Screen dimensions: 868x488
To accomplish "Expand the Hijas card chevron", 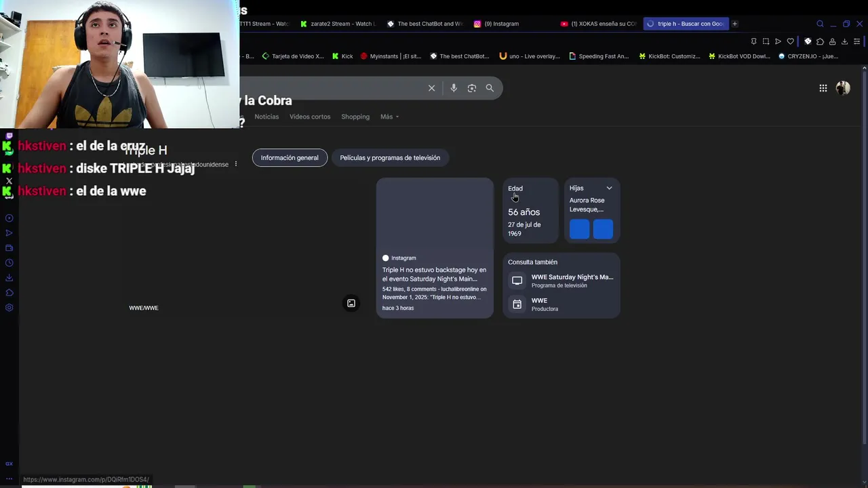I will (609, 188).
